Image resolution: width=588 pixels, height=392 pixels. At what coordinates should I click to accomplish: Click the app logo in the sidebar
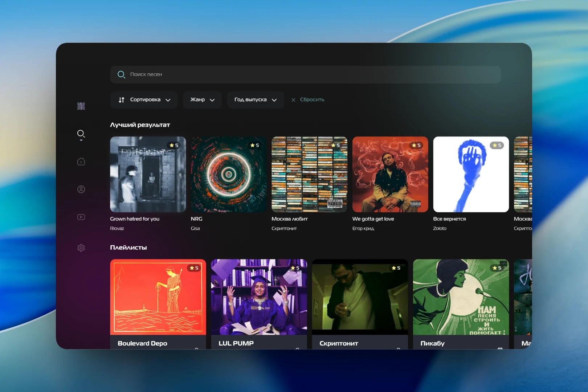tap(81, 106)
